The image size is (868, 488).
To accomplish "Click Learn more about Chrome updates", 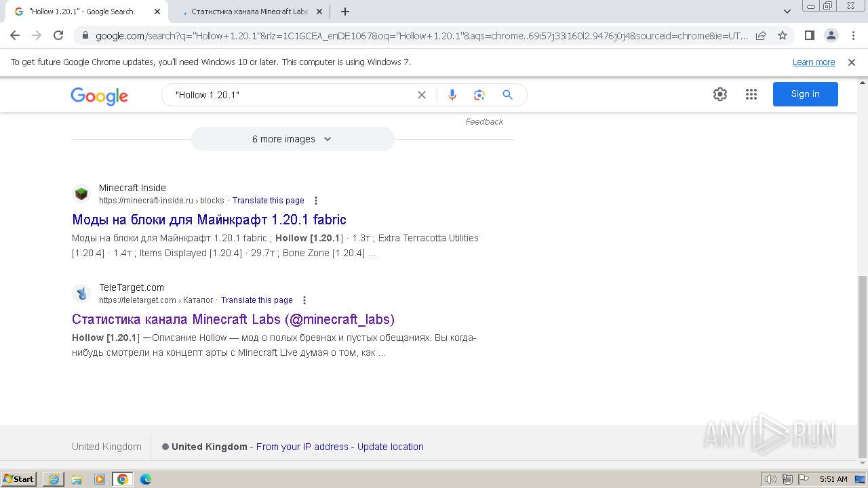I will click(814, 62).
